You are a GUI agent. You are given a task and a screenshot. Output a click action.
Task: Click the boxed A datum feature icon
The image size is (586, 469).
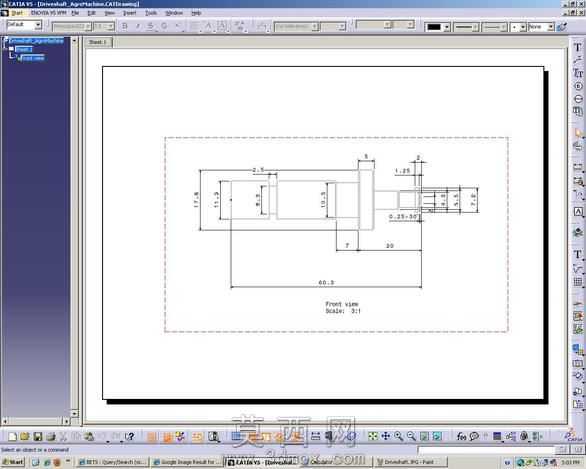578,212
